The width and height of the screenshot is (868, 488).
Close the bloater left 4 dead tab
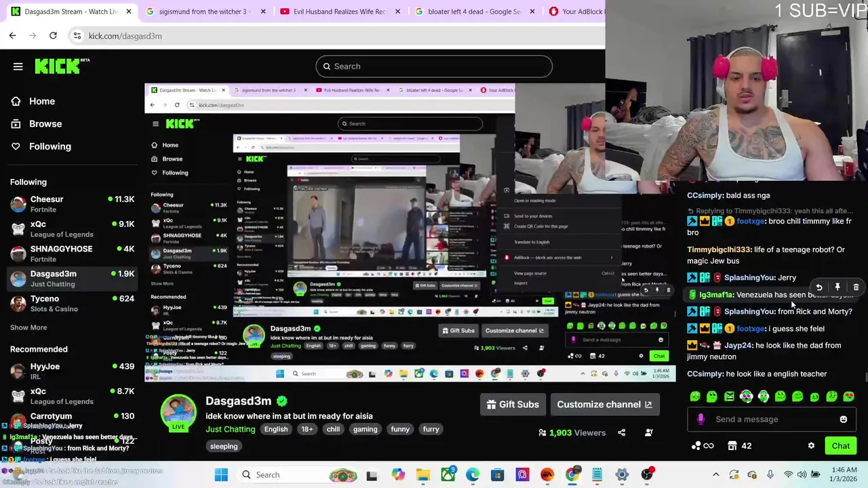click(x=532, y=12)
